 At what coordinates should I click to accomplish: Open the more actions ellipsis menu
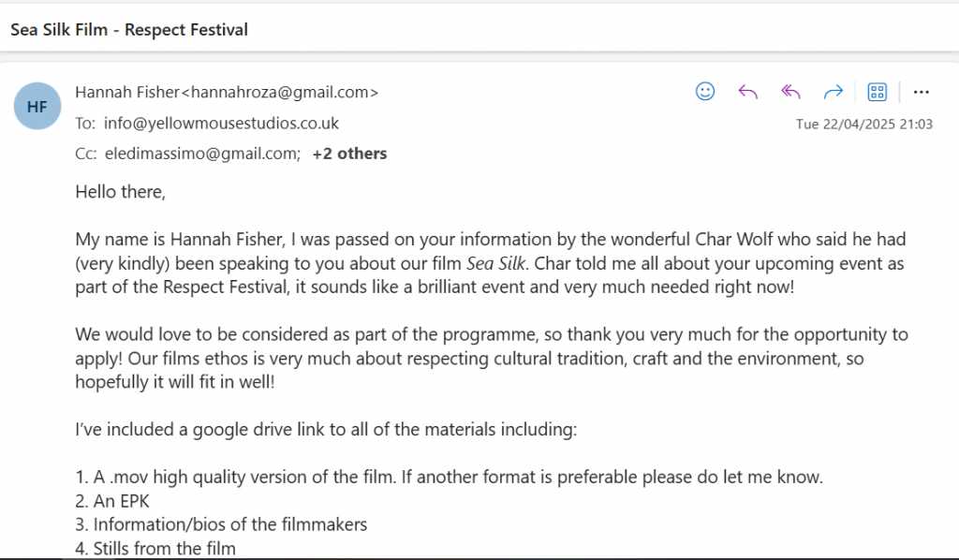pos(922,93)
